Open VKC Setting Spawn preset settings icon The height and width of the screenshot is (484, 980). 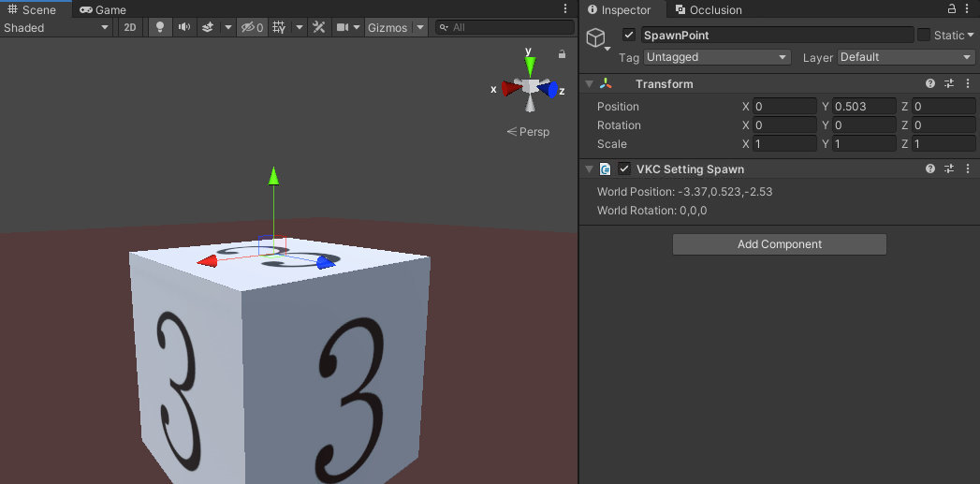tap(948, 169)
